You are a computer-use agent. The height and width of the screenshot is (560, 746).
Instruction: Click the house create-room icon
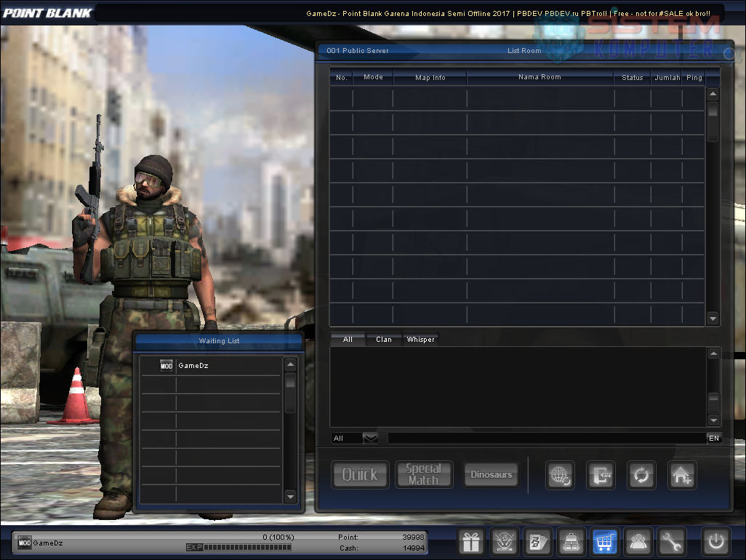[x=682, y=475]
